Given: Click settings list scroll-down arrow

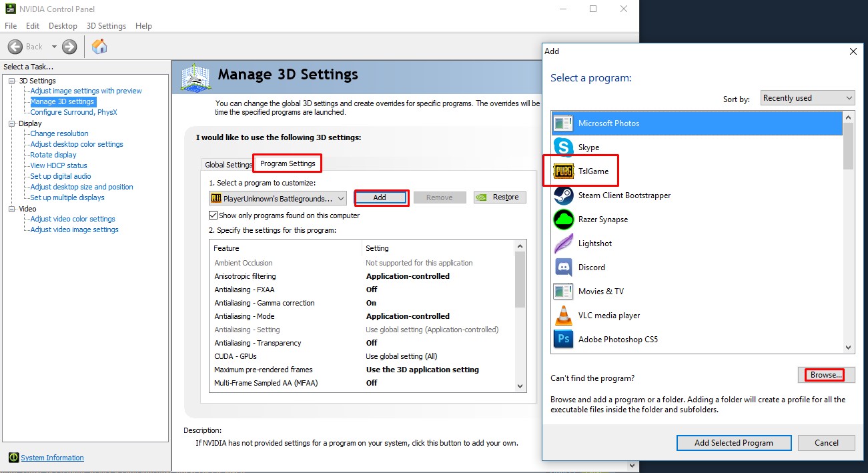Looking at the screenshot, I should [x=521, y=386].
